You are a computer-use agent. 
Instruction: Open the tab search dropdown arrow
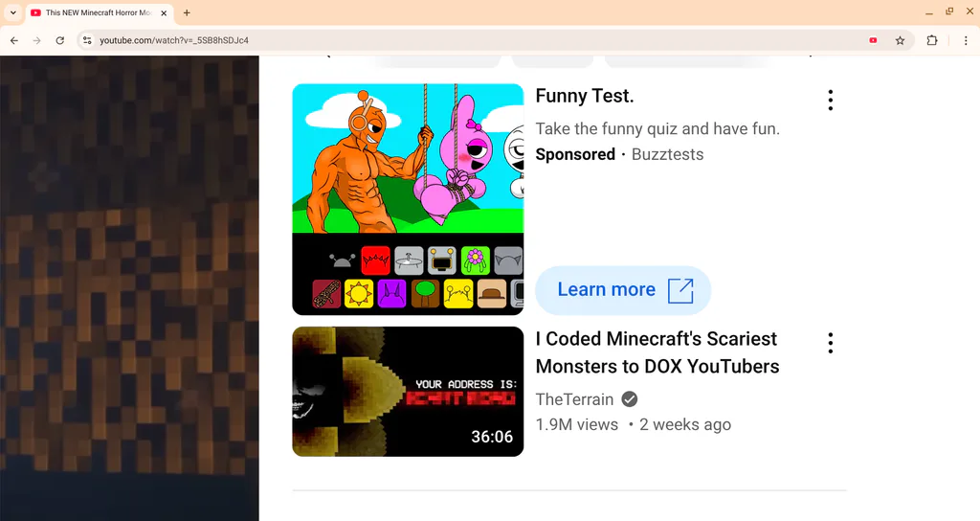click(x=13, y=12)
